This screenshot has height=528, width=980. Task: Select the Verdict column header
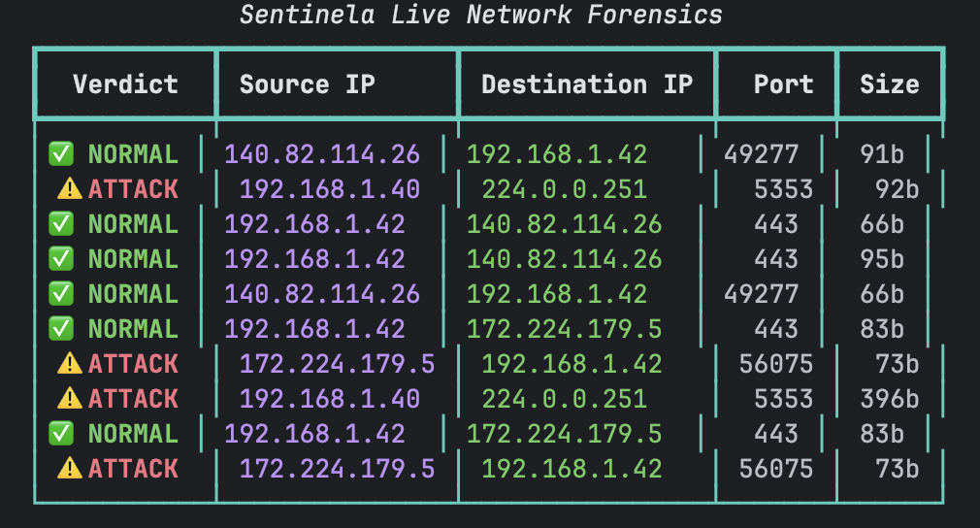tap(125, 84)
